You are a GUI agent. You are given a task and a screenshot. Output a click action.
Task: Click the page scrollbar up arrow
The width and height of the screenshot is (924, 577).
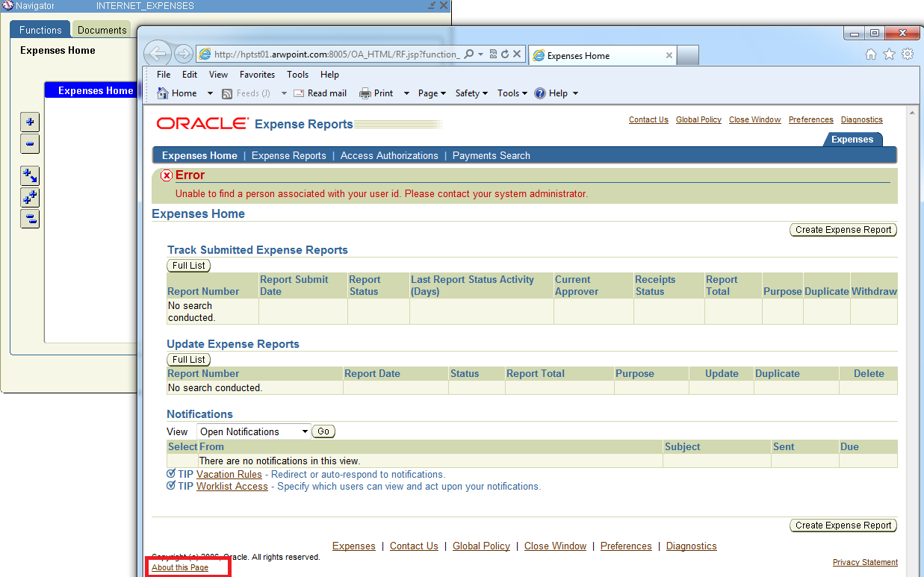pos(911,112)
